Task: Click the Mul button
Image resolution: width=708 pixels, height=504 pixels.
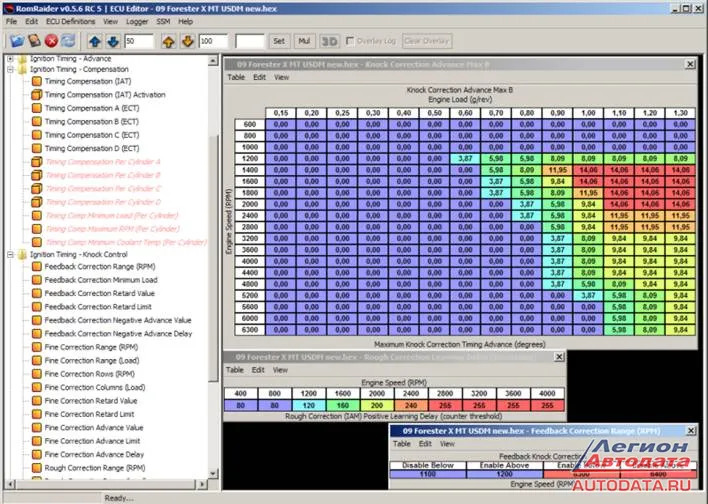Action: [x=304, y=41]
